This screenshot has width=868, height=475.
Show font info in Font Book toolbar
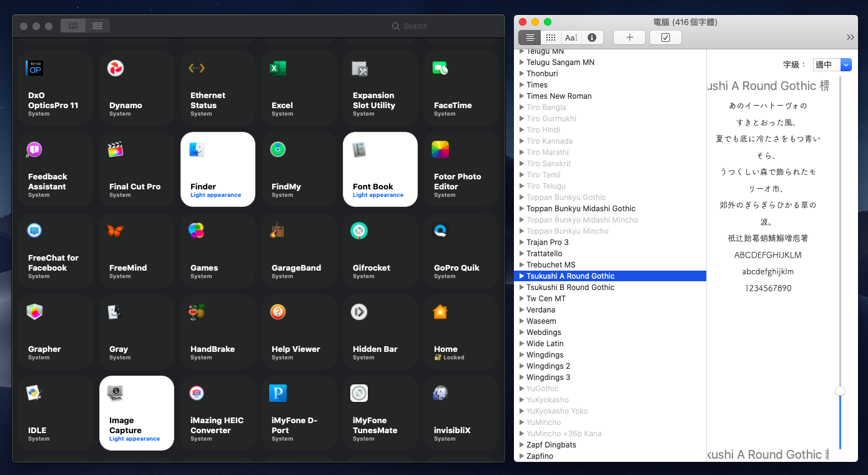(x=592, y=37)
